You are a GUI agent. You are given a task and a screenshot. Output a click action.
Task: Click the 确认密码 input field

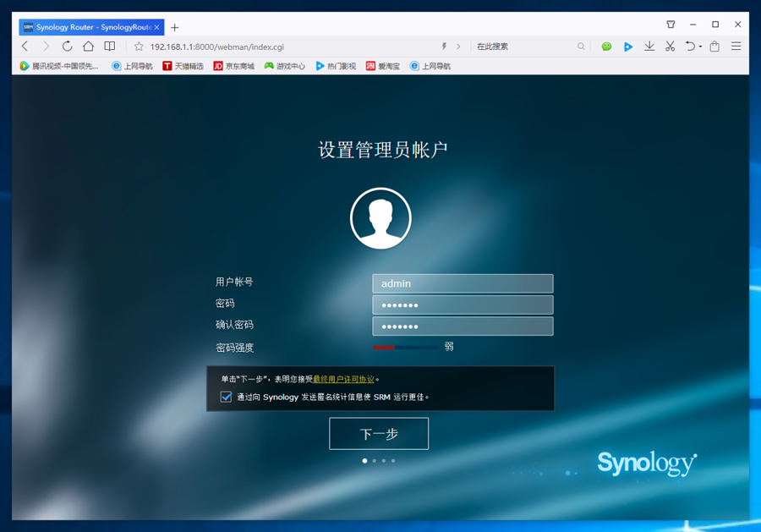click(x=463, y=326)
